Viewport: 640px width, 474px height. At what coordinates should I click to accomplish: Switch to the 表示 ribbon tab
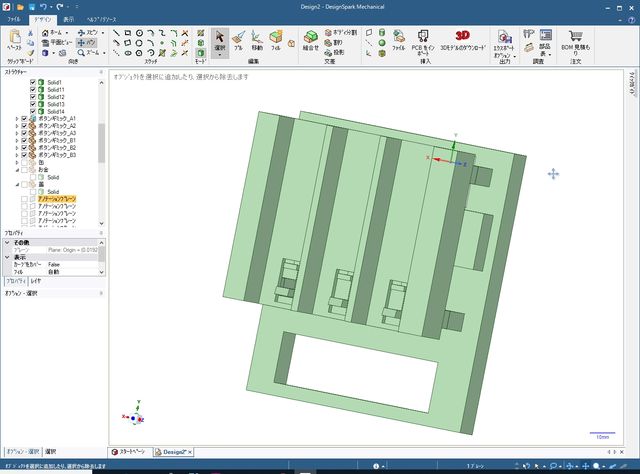68,20
